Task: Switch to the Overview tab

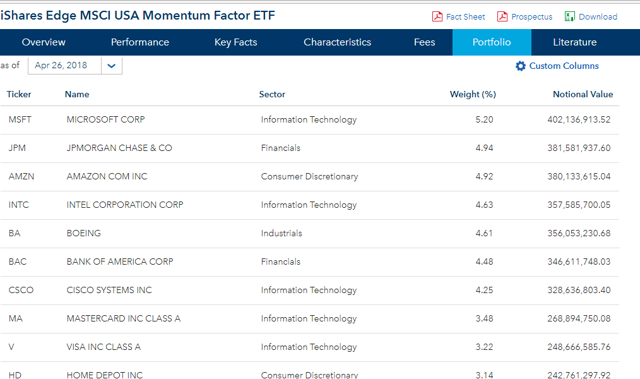Action: pyautogui.click(x=44, y=42)
